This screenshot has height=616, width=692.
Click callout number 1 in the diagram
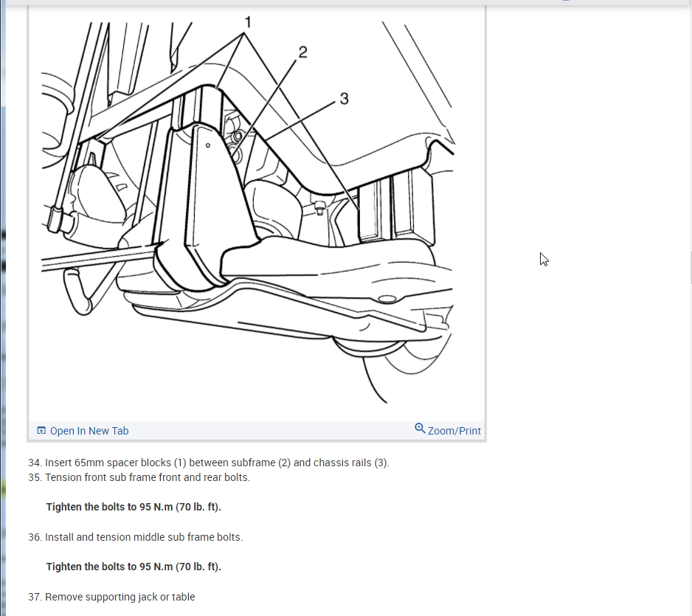tap(248, 22)
